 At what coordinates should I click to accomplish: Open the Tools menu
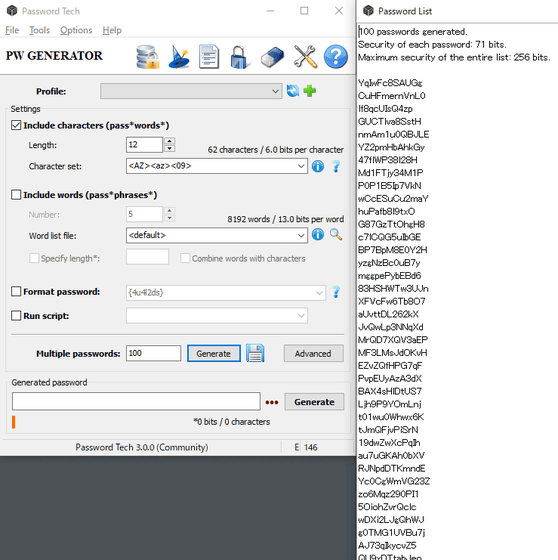click(39, 30)
